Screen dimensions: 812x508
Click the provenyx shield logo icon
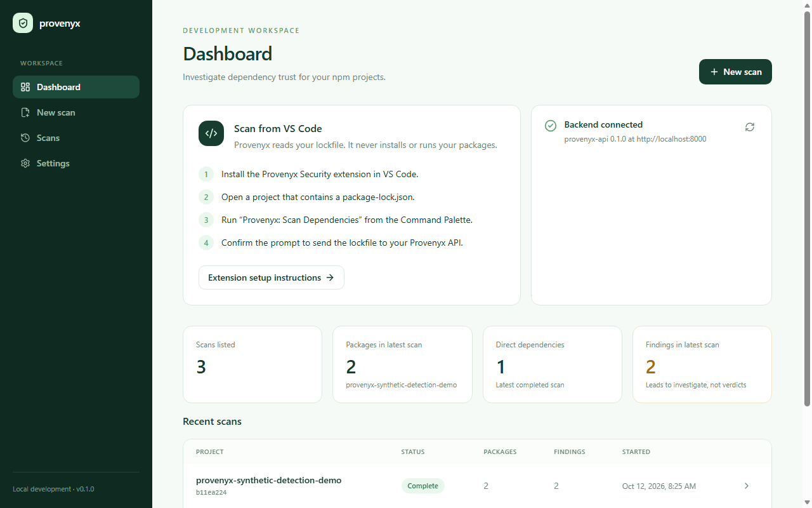point(23,23)
